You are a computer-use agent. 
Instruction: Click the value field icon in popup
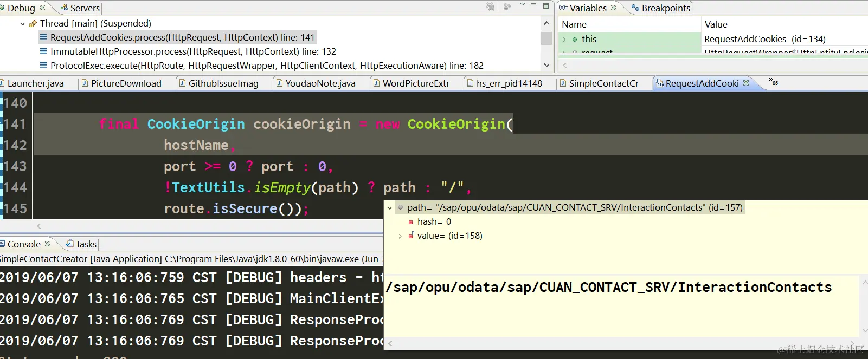coord(411,236)
